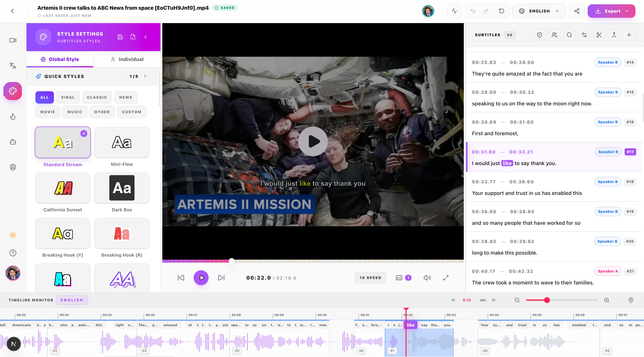Redo the last edit
The height and width of the screenshot is (357, 644).
coord(486,11)
